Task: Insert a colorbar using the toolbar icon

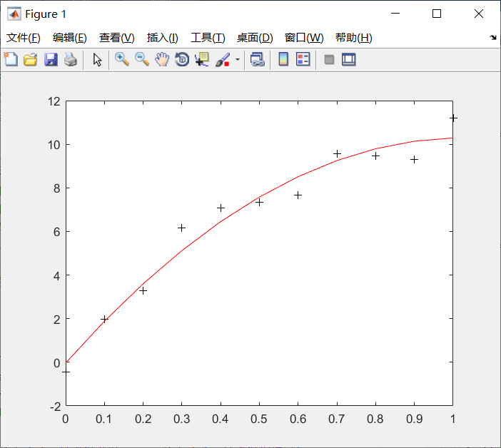Action: tap(283, 59)
